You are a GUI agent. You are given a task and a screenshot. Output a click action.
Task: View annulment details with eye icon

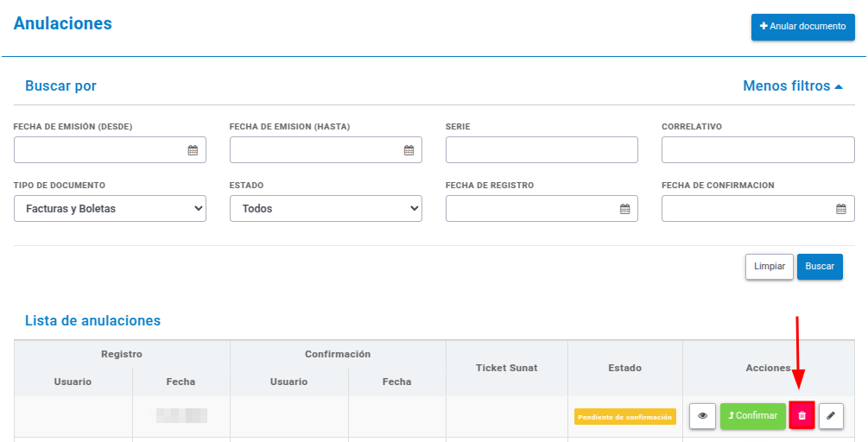click(x=702, y=416)
